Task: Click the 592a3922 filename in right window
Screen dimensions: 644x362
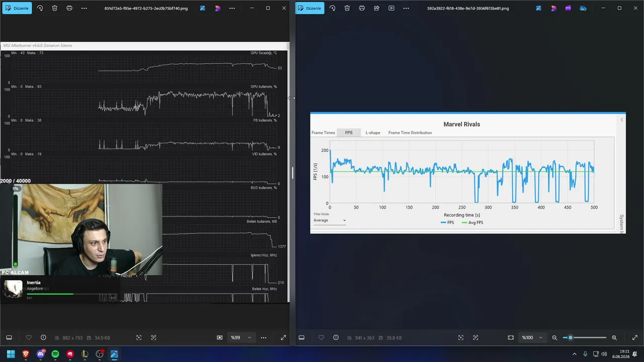Action: click(x=469, y=8)
